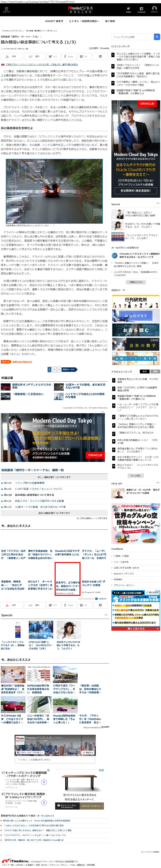Switch access ranking to 週間 tab
This screenshot has height=868, width=161.
pyautogui.click(x=155, y=371)
